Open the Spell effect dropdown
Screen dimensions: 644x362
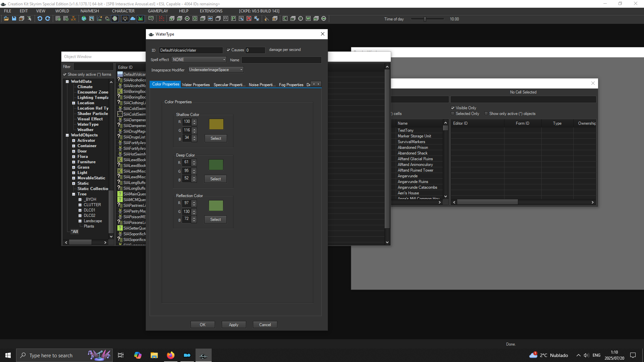(199, 60)
